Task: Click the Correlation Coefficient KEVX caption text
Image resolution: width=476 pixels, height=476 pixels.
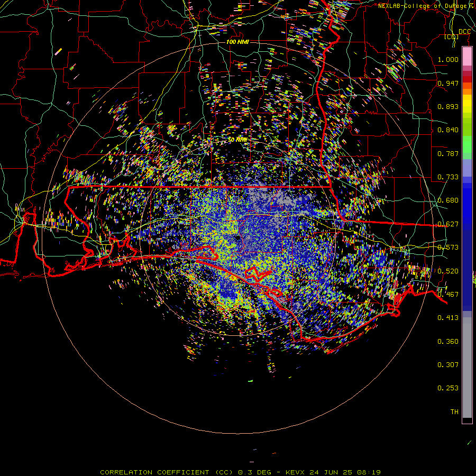Action: 240,472
